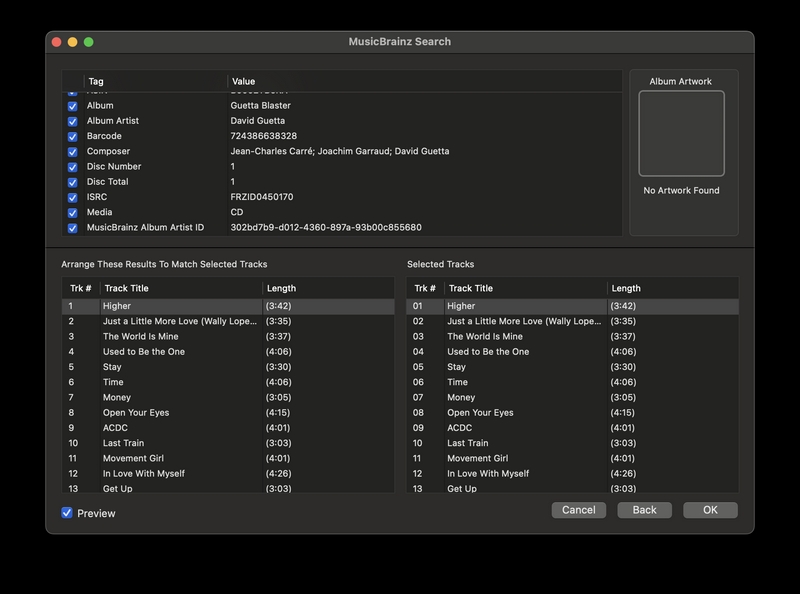
Task: Click Length header in Selected Tracks
Action: [673, 288]
